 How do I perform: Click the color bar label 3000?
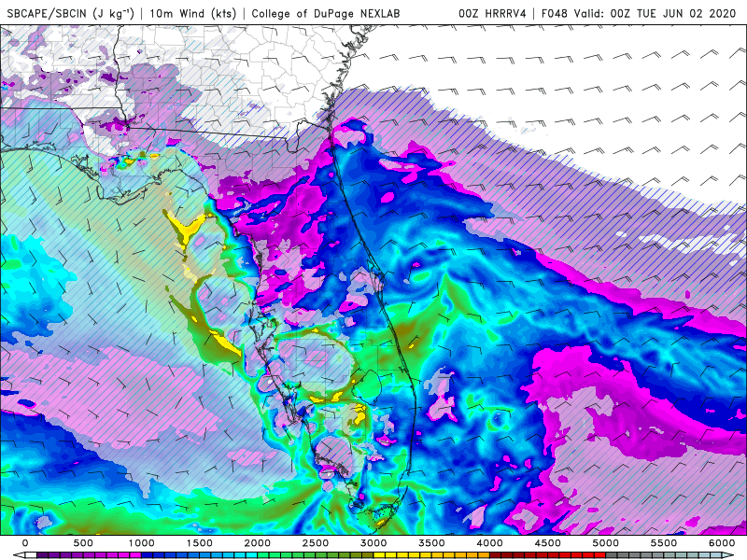[373, 543]
